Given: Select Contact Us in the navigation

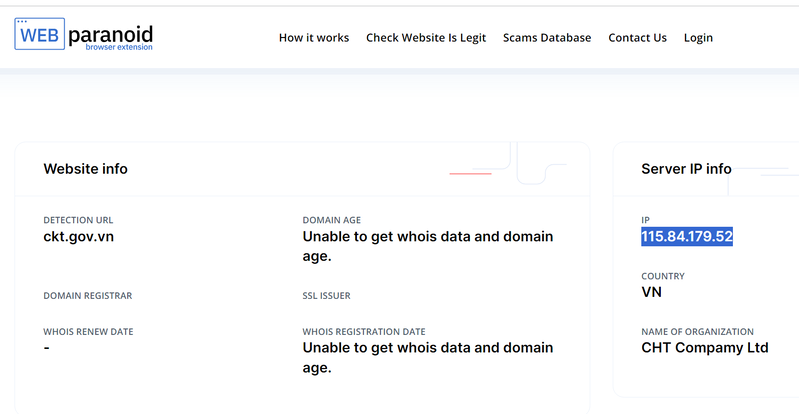Looking at the screenshot, I should [637, 38].
